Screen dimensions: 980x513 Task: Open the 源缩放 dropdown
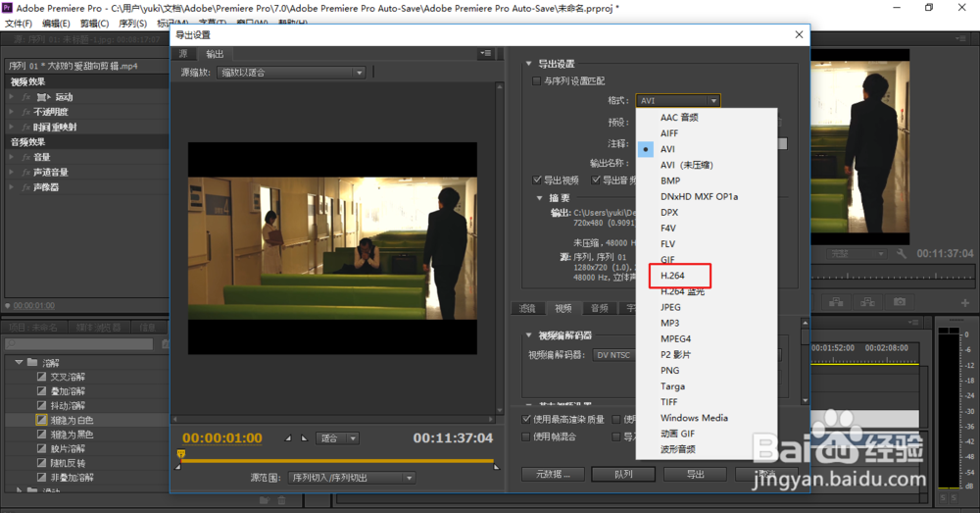[291, 73]
